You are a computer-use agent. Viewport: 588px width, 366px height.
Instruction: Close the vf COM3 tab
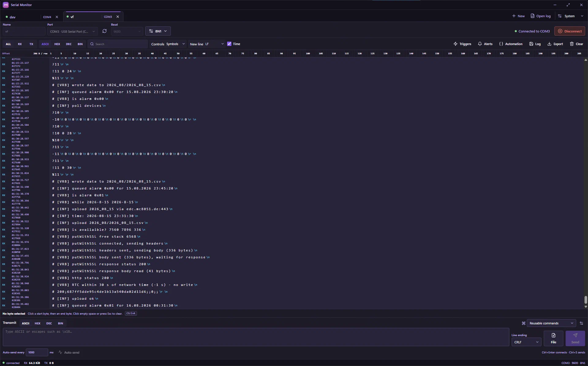tap(118, 17)
